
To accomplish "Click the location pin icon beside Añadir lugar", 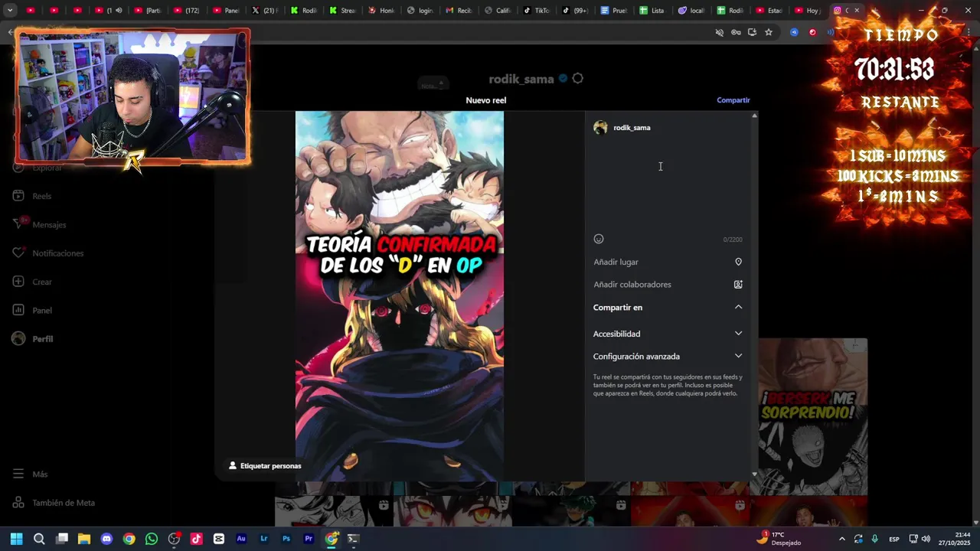I will click(738, 262).
